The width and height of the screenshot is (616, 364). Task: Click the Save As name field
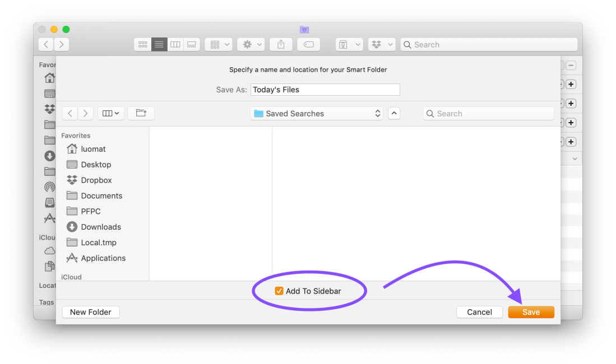point(325,90)
